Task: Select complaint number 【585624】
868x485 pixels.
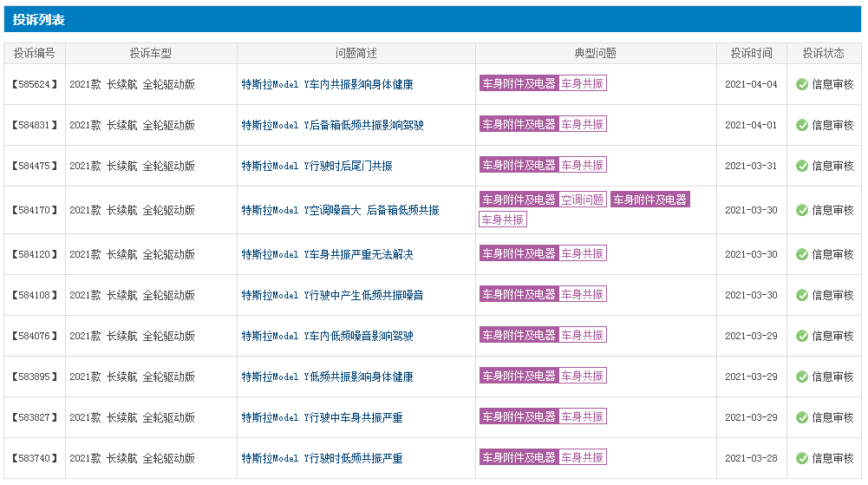Action: [35, 85]
